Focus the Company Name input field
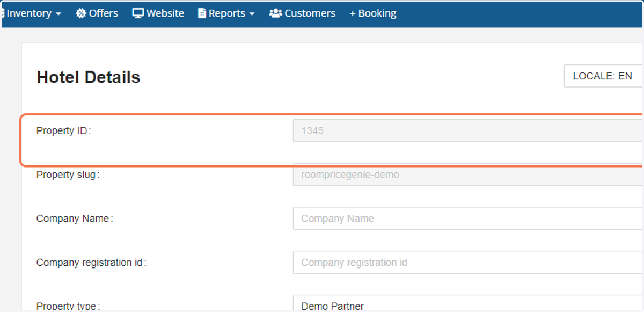 point(468,219)
